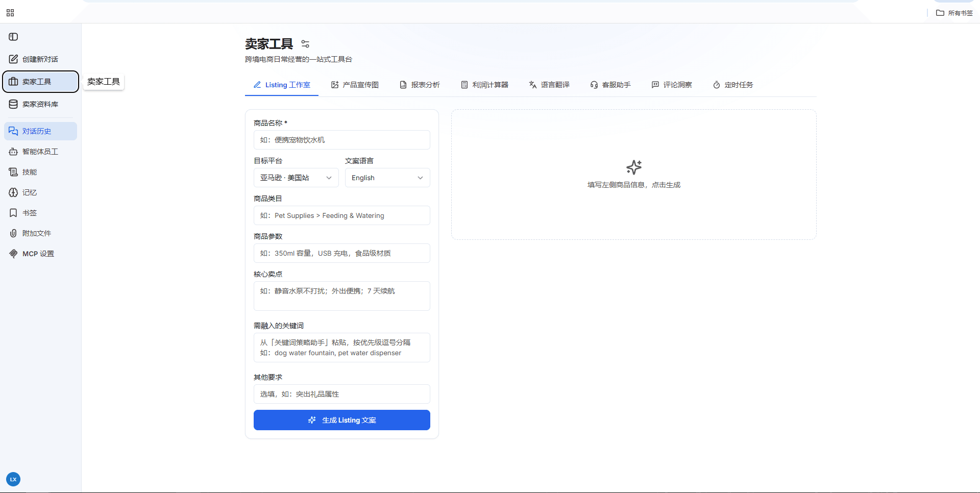Switch to the 产品宣传图 tab

pyautogui.click(x=355, y=85)
